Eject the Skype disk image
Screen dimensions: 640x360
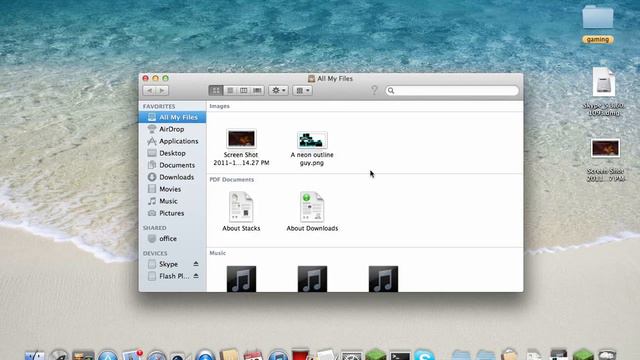196,264
